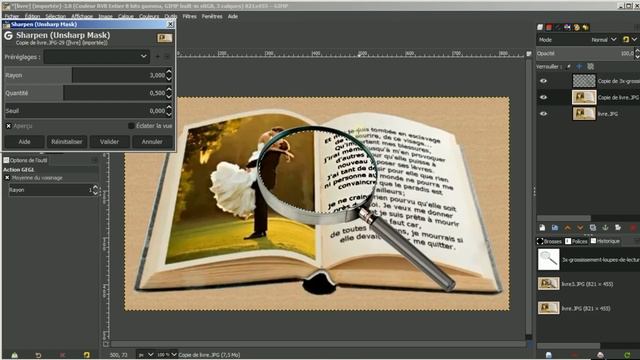Toggle lock position icon
This screenshot has width=640, height=360.
coord(579,67)
